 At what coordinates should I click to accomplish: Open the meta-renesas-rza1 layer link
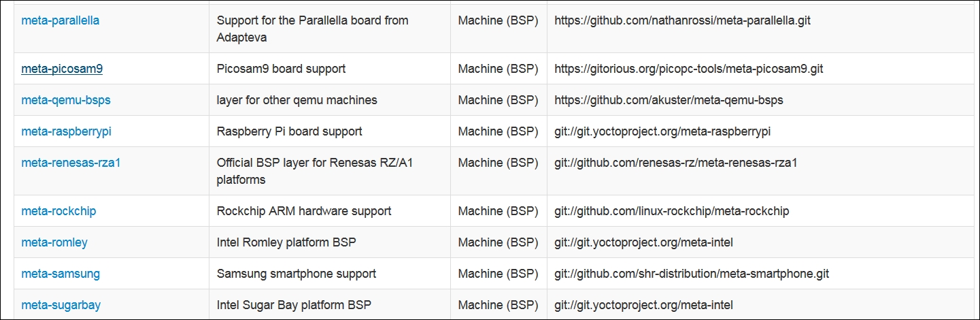pyautogui.click(x=71, y=163)
